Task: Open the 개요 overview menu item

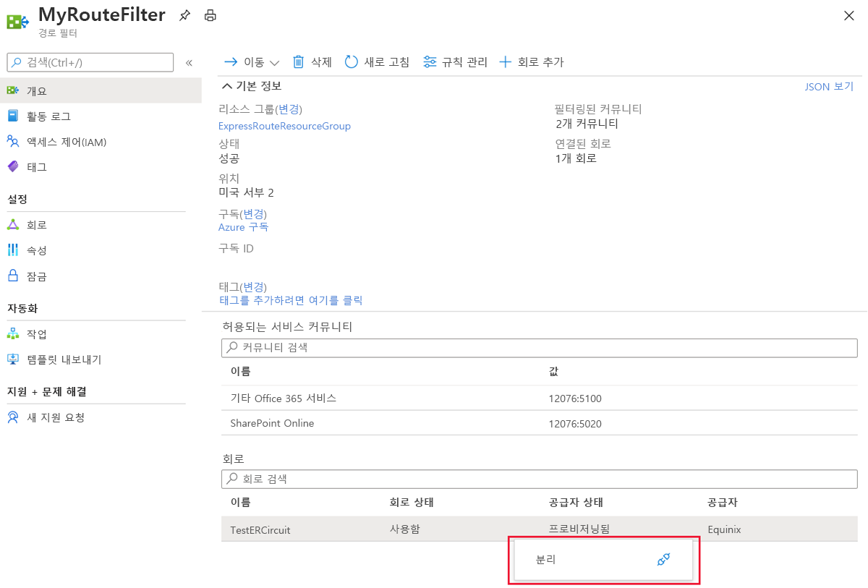Action: coord(101,90)
